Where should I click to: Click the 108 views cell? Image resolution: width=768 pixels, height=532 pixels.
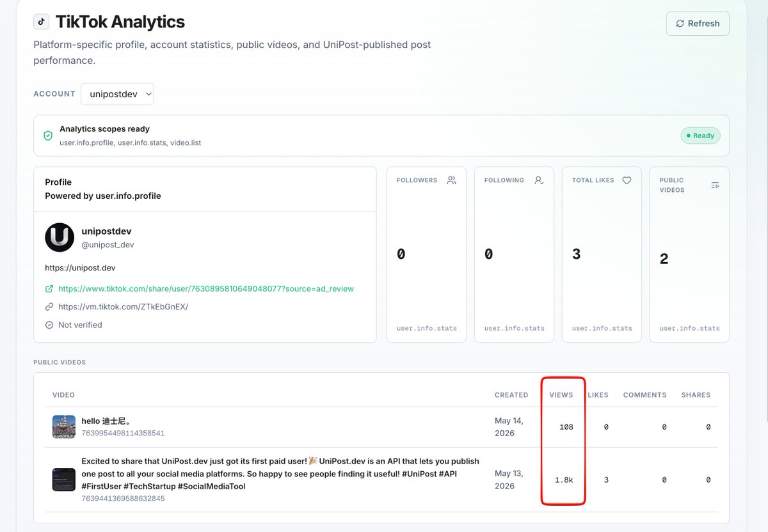(566, 427)
